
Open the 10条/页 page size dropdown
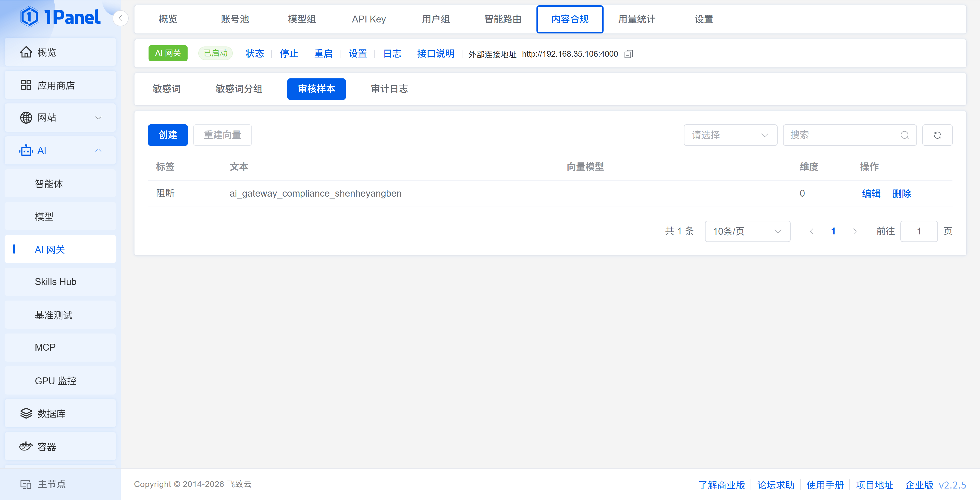747,231
